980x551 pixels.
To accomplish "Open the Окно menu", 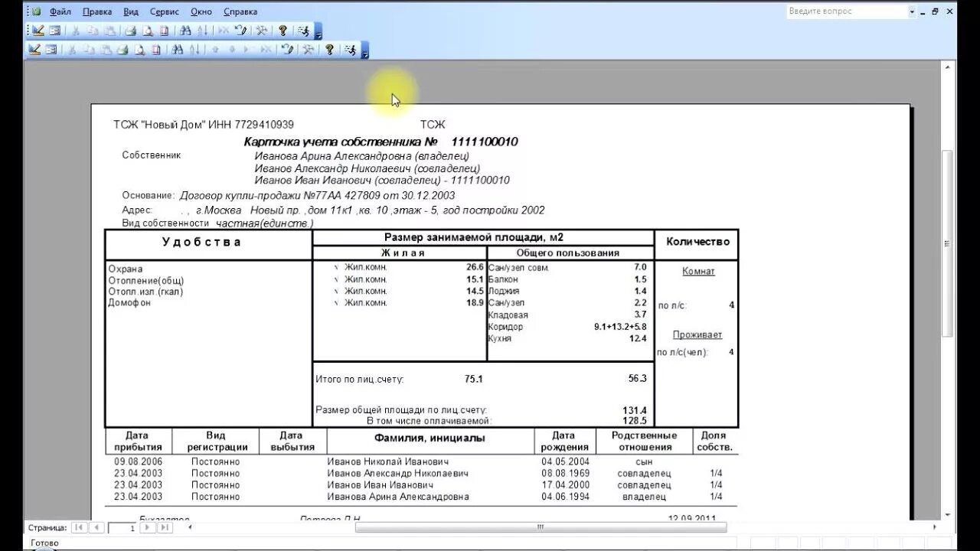I will 201,11.
